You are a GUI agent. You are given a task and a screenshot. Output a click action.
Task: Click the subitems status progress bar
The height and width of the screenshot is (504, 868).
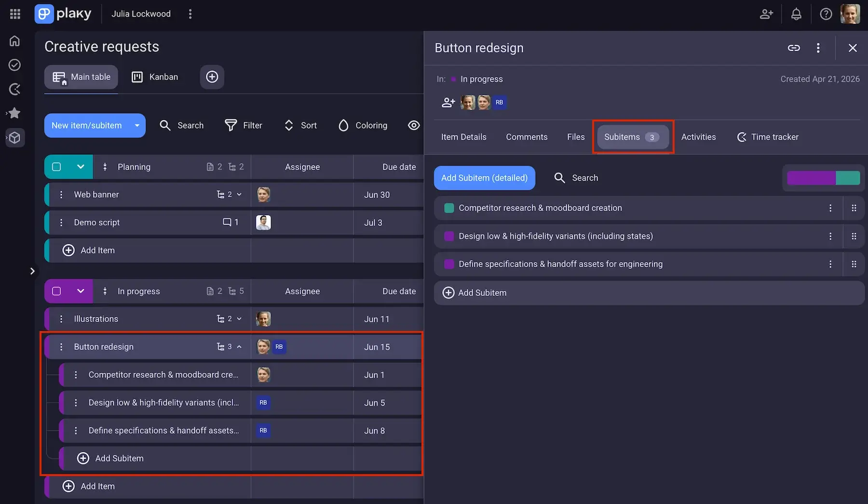824,178
